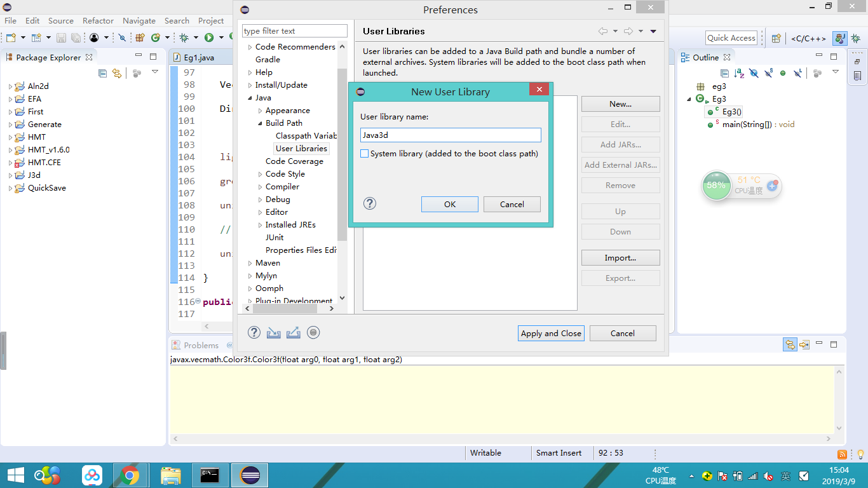Click the Hide Fields icon in Outline
The width and height of the screenshot is (868, 488).
754,73
